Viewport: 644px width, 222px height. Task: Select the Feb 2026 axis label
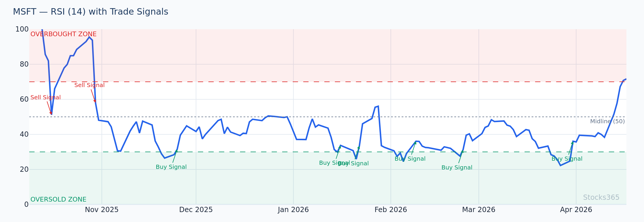click(x=390, y=210)
